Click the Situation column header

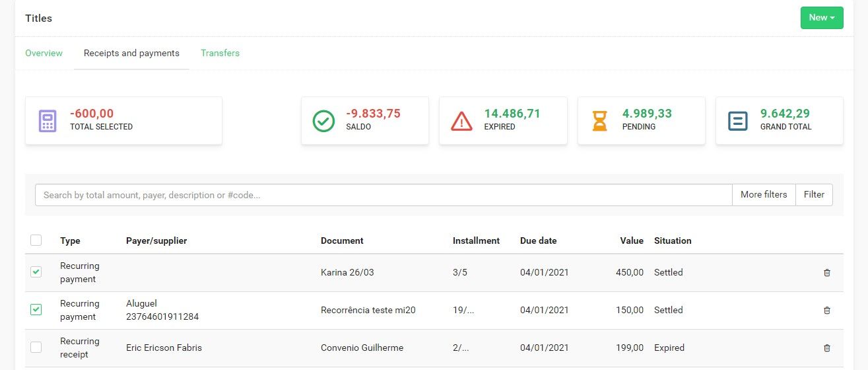click(673, 240)
